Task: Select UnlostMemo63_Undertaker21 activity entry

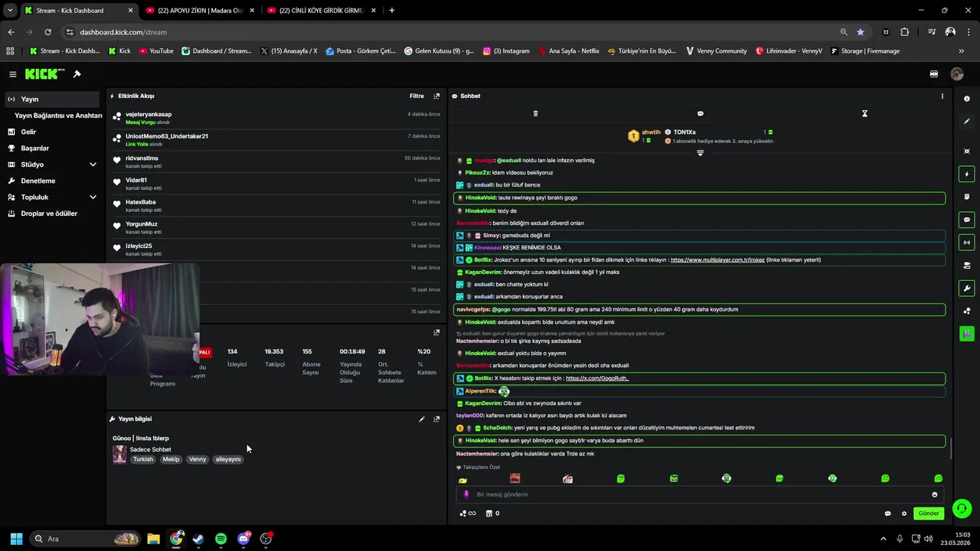Action: pos(276,140)
